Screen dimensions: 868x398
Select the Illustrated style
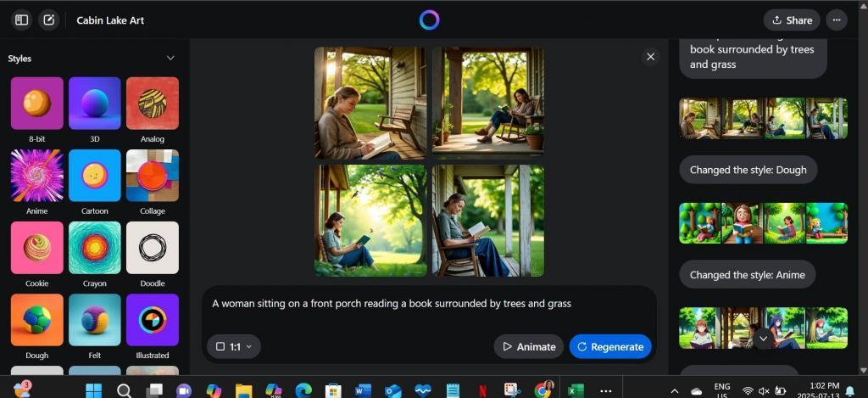click(x=152, y=320)
